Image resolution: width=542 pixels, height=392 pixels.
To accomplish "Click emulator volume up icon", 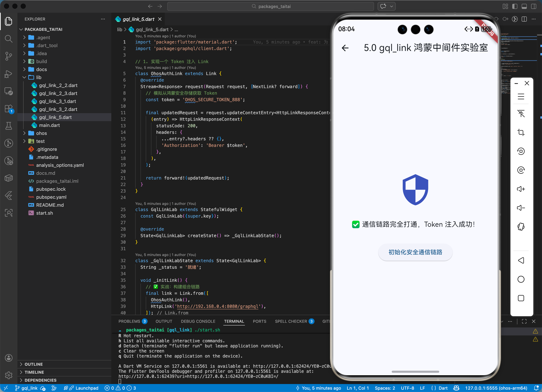I will point(521,189).
